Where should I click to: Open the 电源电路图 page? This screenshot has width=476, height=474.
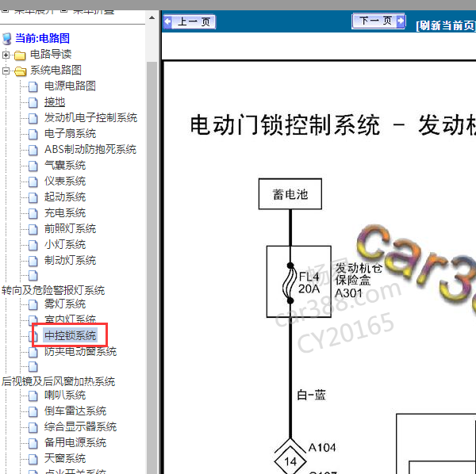coord(70,86)
